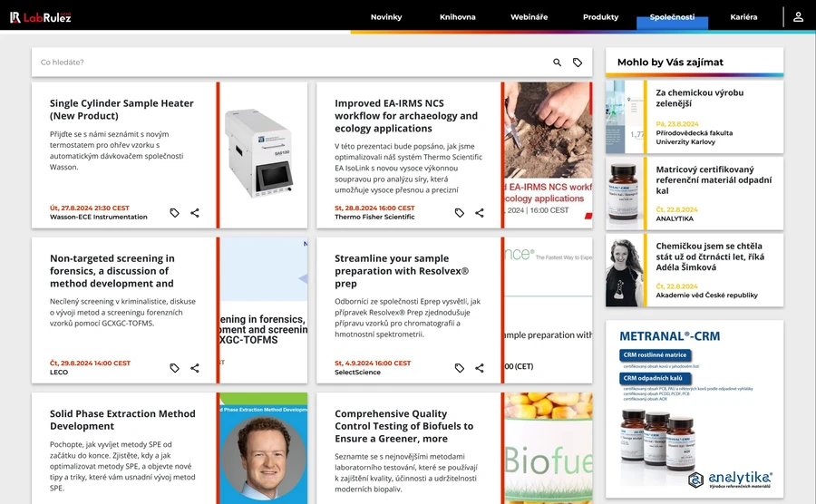The width and height of the screenshot is (816, 504).
Task: Show tags for Improved EA-IRMS NCS webinar
Action: pyautogui.click(x=460, y=213)
